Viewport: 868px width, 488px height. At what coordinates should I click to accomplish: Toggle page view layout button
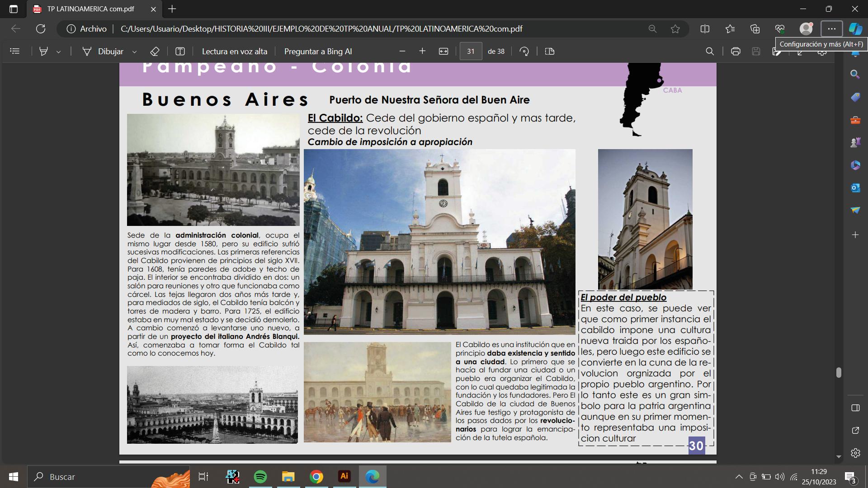[550, 52]
